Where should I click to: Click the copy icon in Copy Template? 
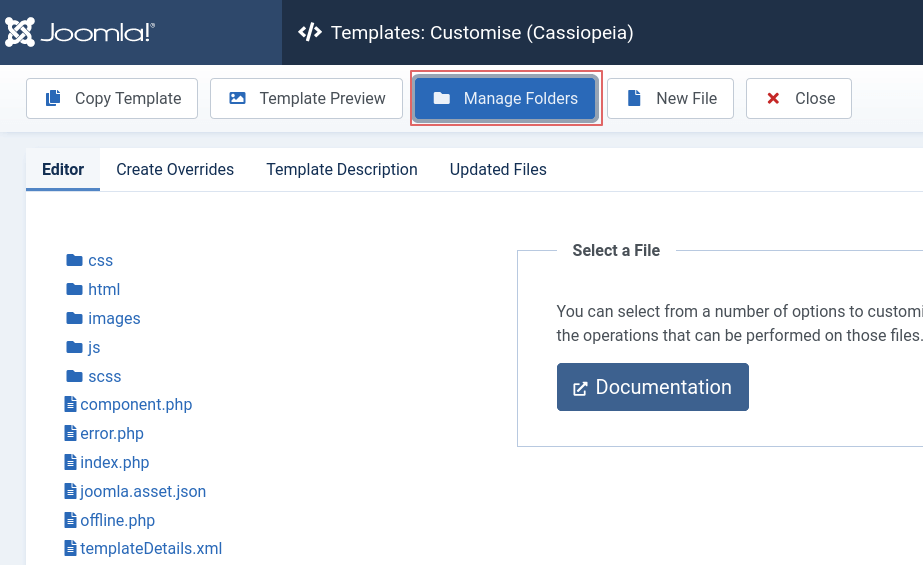53,98
